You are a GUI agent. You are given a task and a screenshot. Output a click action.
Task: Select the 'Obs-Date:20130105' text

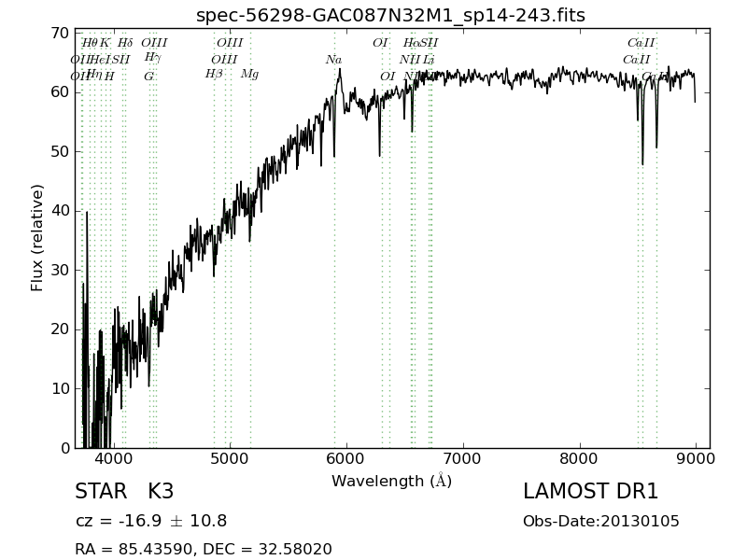click(x=601, y=522)
